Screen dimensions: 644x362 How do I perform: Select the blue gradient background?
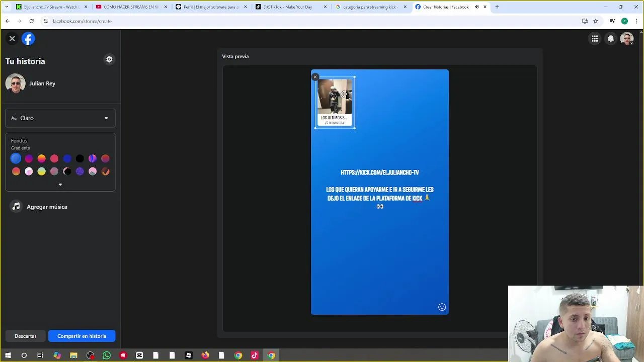(x=16, y=158)
